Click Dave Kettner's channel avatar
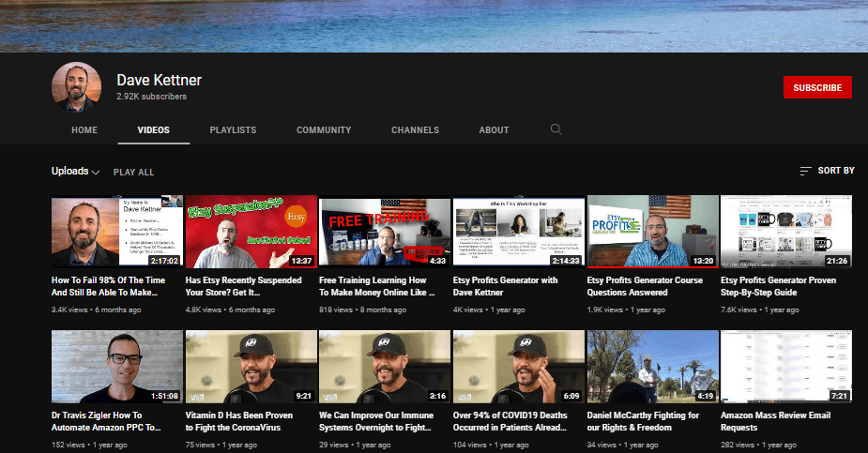Viewport: 868px width, 453px height. click(76, 87)
